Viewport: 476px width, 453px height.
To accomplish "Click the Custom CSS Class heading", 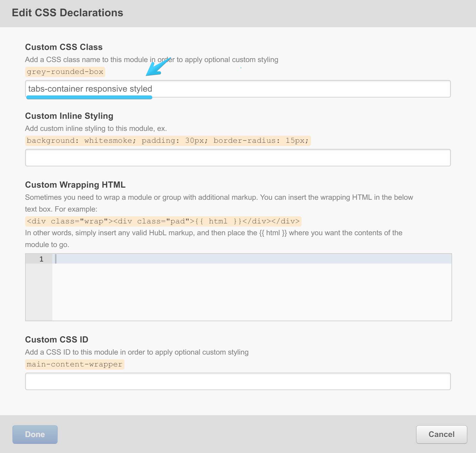I will pos(64,47).
